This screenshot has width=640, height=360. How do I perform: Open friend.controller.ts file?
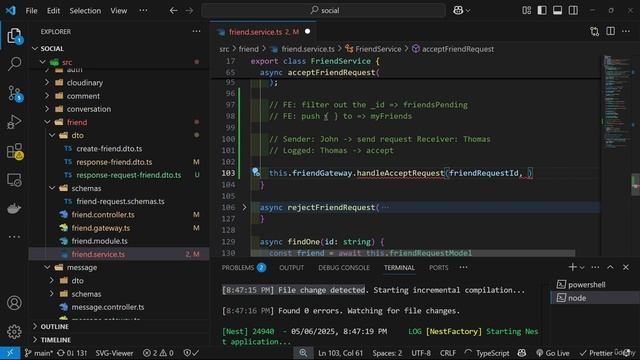(103, 215)
